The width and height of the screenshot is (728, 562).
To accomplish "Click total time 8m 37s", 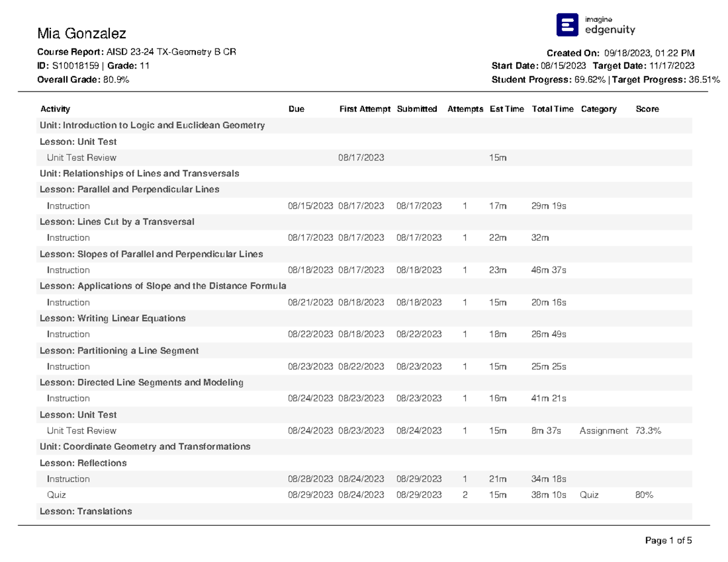I will click(x=547, y=430).
